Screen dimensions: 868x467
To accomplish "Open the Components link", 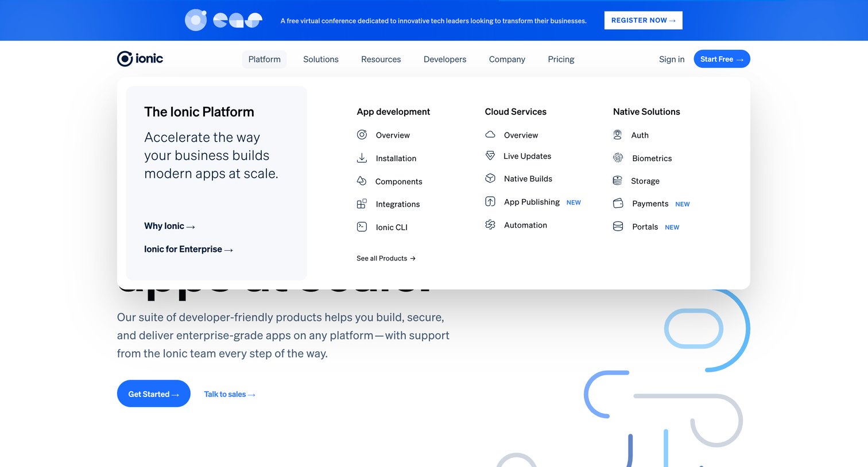I will coord(399,181).
